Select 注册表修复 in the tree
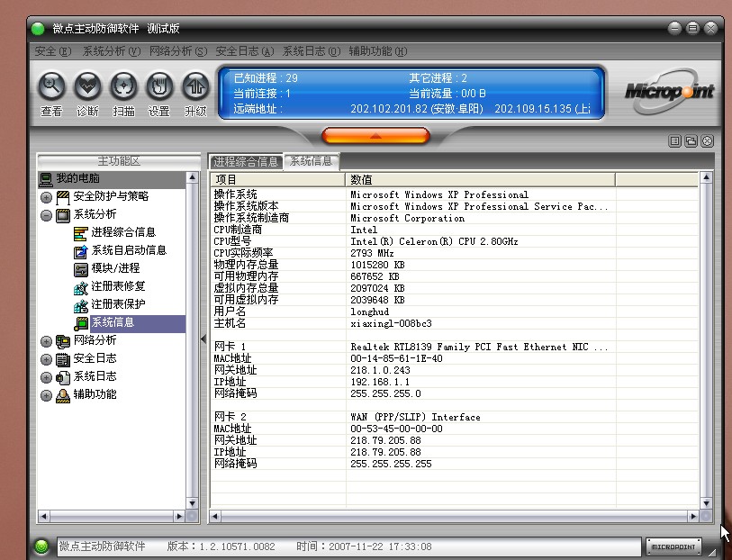This screenshot has width=732, height=560. point(118,286)
